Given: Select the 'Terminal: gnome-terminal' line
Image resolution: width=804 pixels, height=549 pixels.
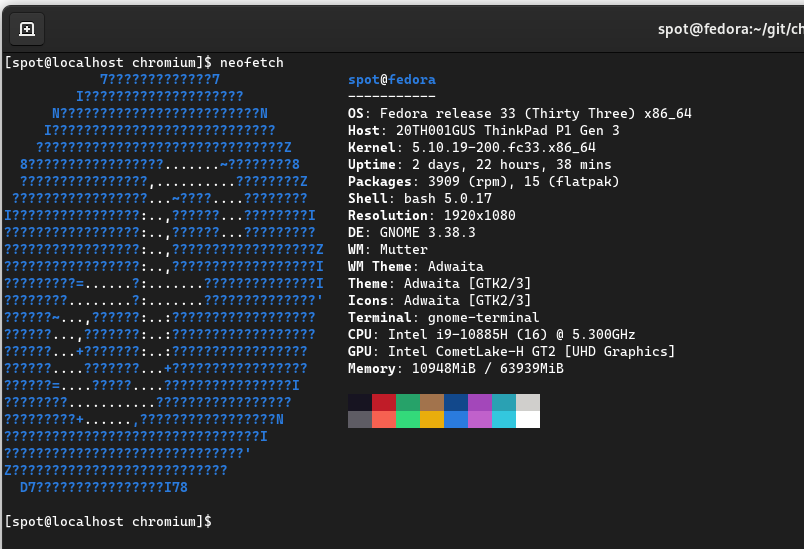Looking at the screenshot, I should [x=444, y=317].
